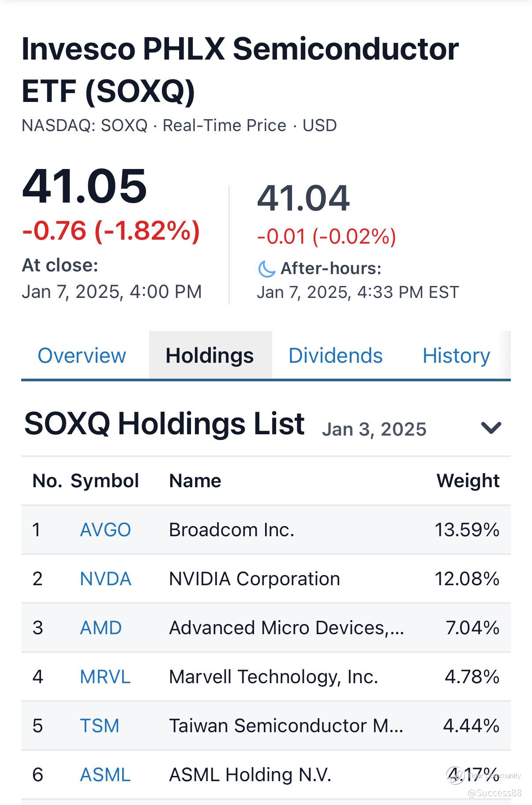Expand the holdings date dropdown chevron
Viewport: 532px width, 805px height.
(491, 428)
